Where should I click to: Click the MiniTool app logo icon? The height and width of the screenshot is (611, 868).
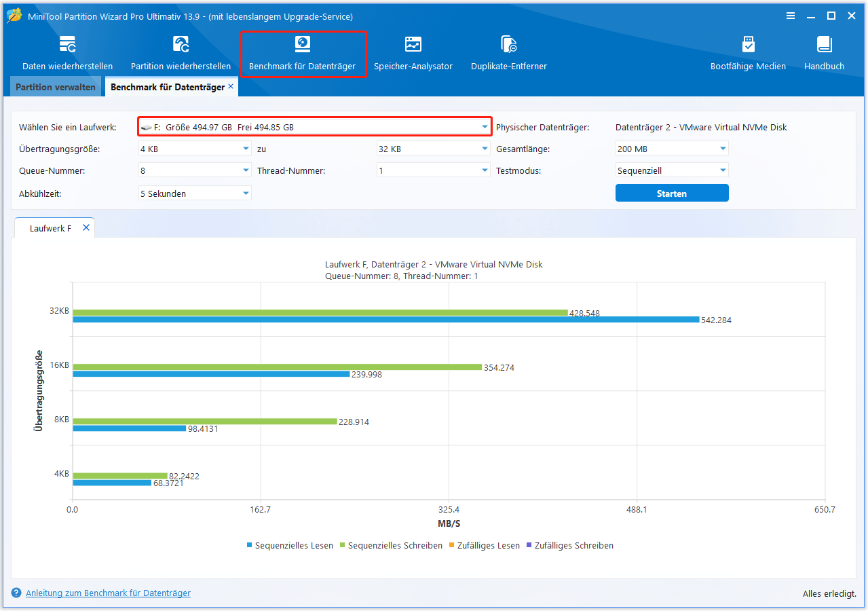(x=14, y=16)
